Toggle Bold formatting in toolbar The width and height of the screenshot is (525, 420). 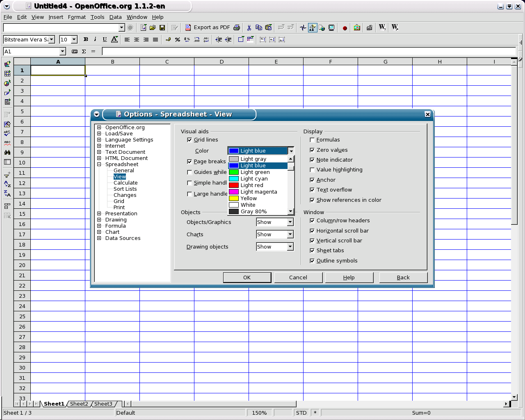pos(86,39)
